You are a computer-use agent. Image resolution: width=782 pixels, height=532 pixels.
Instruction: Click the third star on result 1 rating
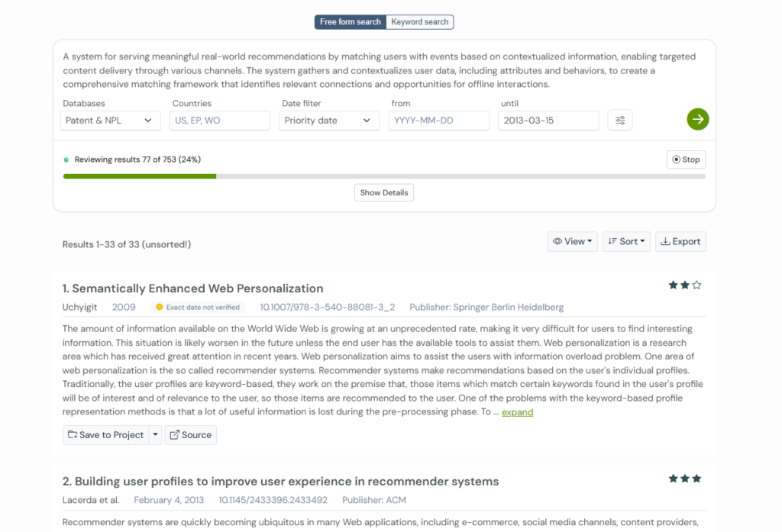(696, 285)
